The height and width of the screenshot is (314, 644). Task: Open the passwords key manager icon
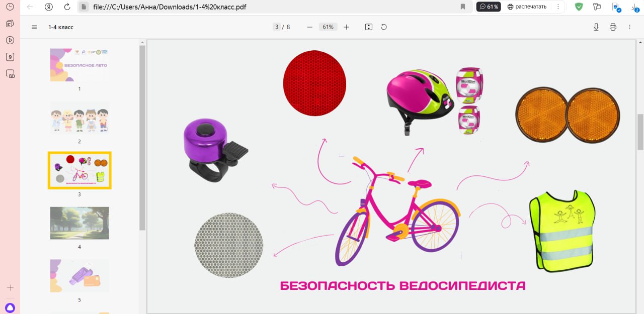click(x=597, y=7)
